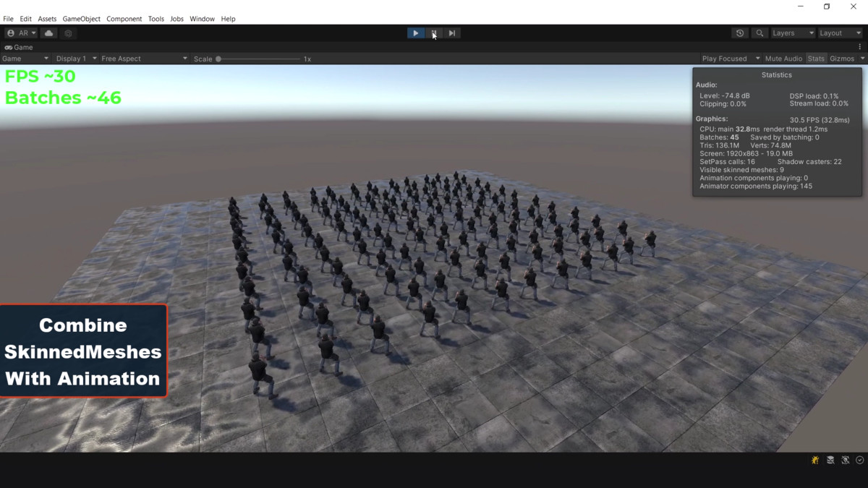Adjust the Scale slider handle
Screen dimensions: 868x488
(218, 59)
